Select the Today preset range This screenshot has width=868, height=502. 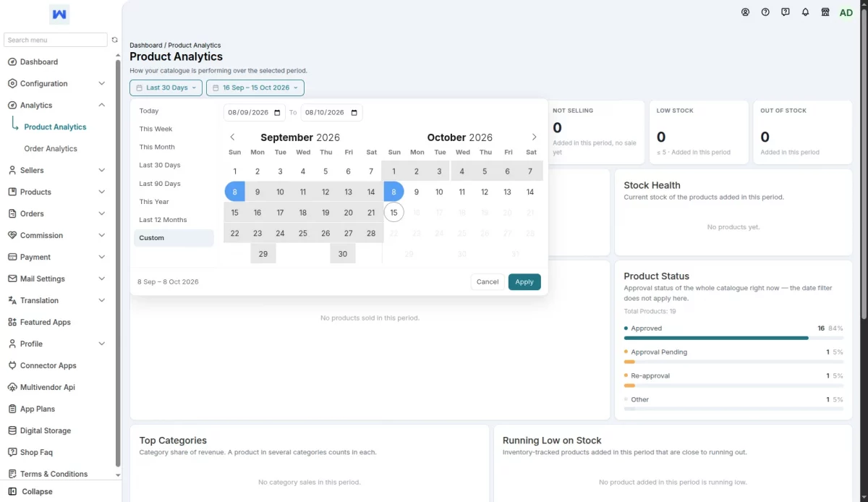click(x=174, y=111)
